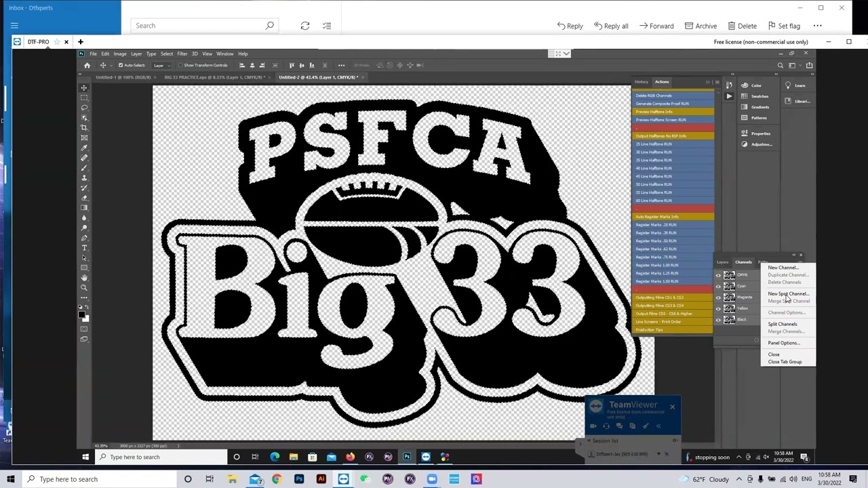Open Google Chrome from the taskbar
This screenshot has height=488, width=868.
click(277, 479)
